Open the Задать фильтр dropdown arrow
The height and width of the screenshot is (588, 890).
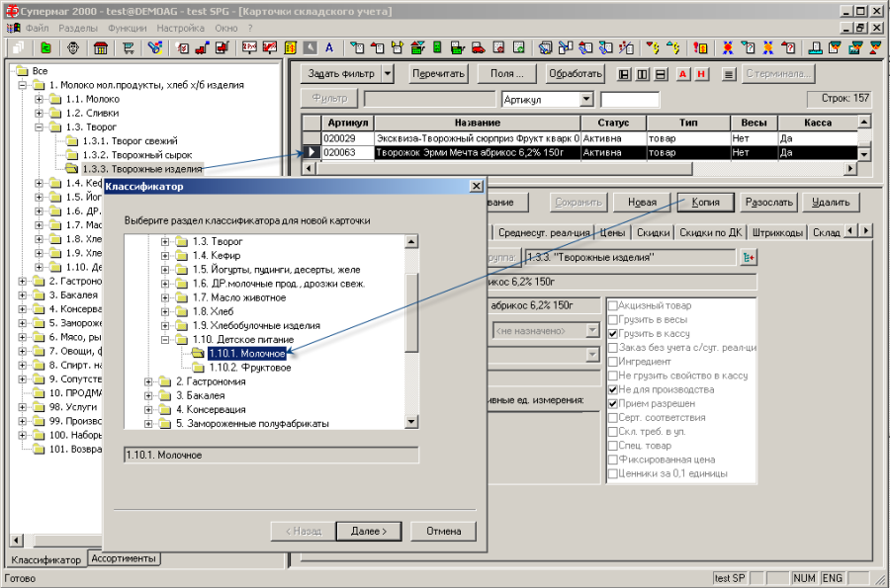(x=388, y=74)
